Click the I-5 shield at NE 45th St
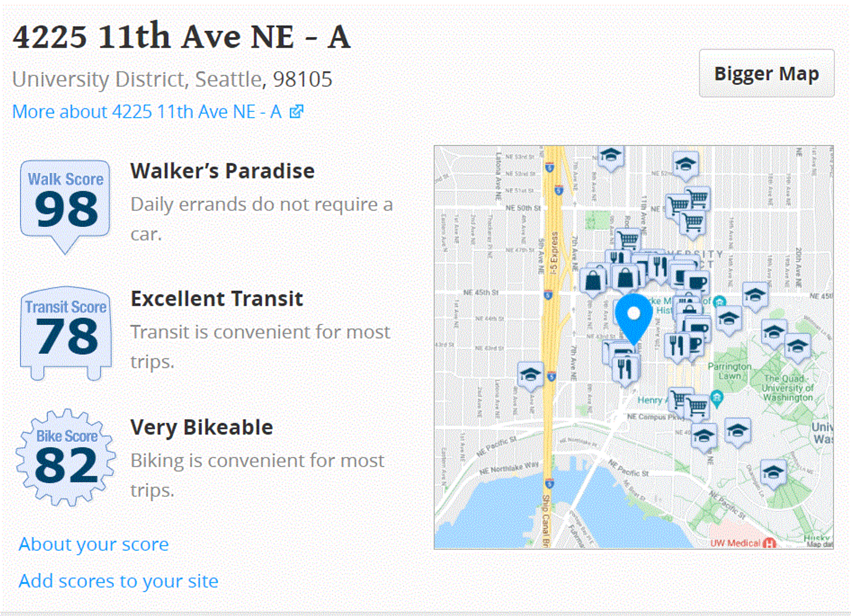Image resolution: width=851 pixels, height=616 pixels. click(548, 295)
